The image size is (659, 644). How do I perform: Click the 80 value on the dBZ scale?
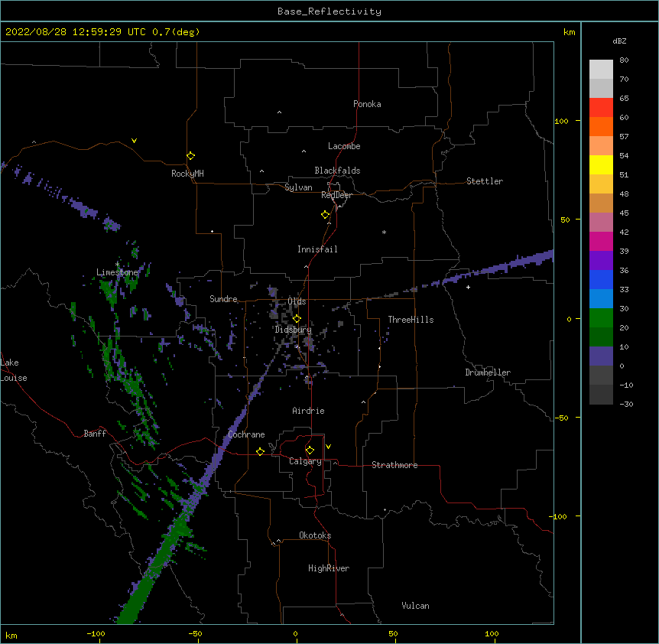tap(624, 60)
